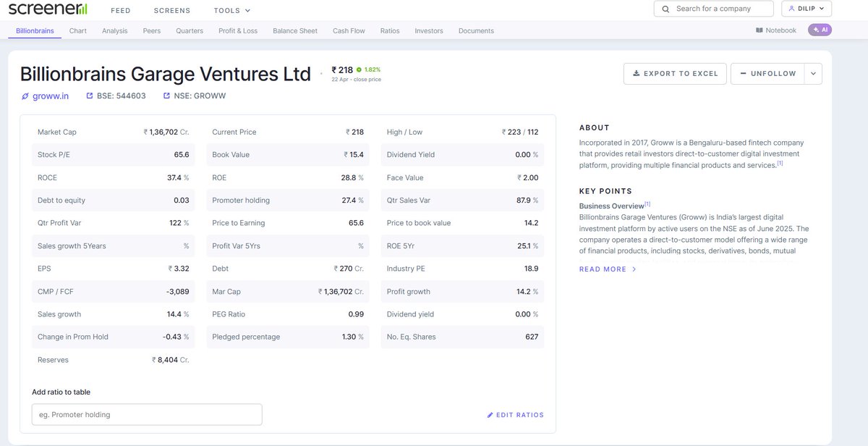Click the Unfollow button
The height and width of the screenshot is (446, 868).
[x=767, y=73]
